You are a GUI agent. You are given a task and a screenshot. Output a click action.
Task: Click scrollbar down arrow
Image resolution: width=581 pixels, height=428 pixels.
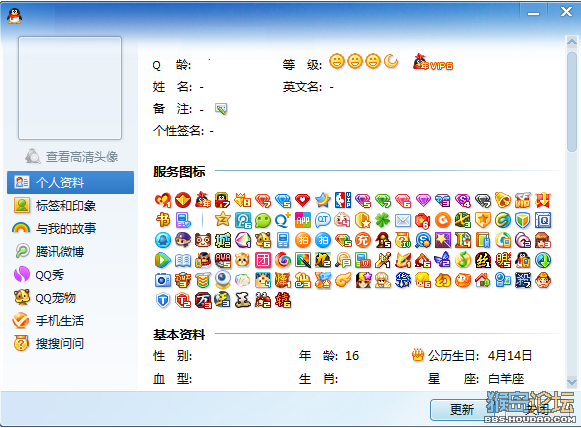[x=572, y=382]
